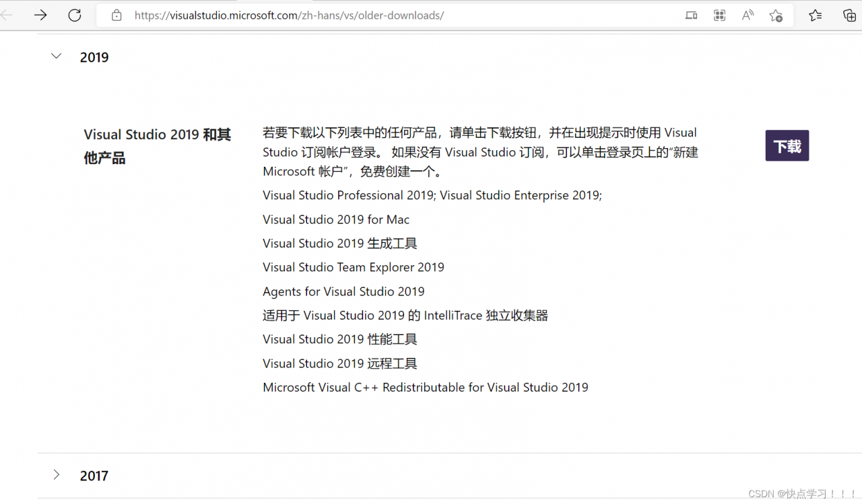Collapse the 2019 section chevron
The height and width of the screenshot is (504, 862).
[57, 57]
